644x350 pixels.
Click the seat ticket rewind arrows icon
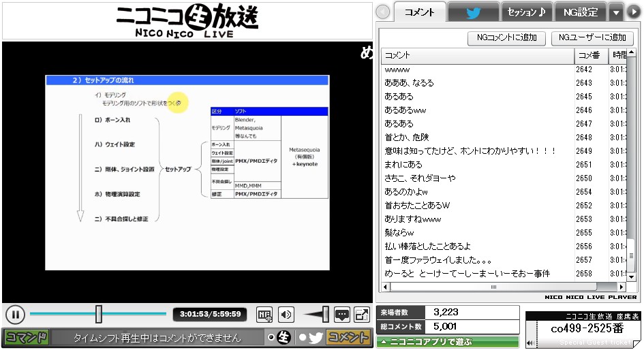click(531, 343)
